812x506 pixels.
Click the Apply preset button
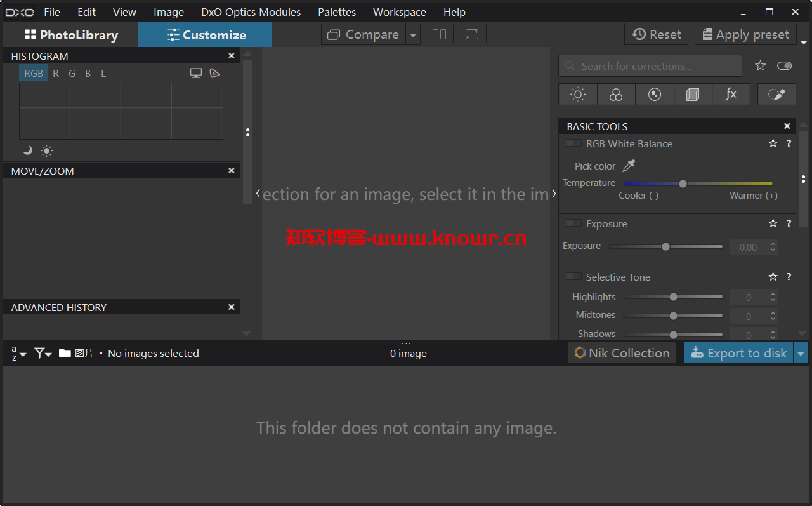pos(745,34)
